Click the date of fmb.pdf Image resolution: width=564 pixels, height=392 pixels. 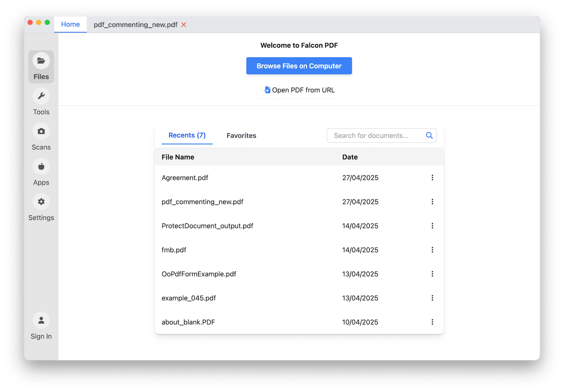point(360,250)
